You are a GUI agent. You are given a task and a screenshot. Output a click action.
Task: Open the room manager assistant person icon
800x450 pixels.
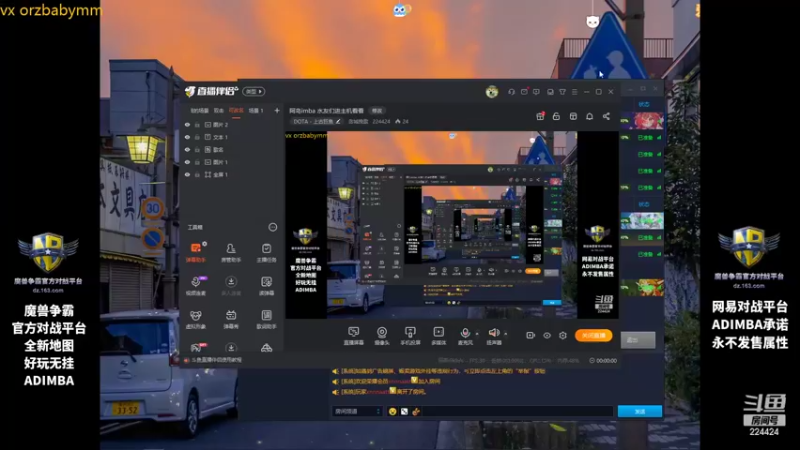pos(231,252)
